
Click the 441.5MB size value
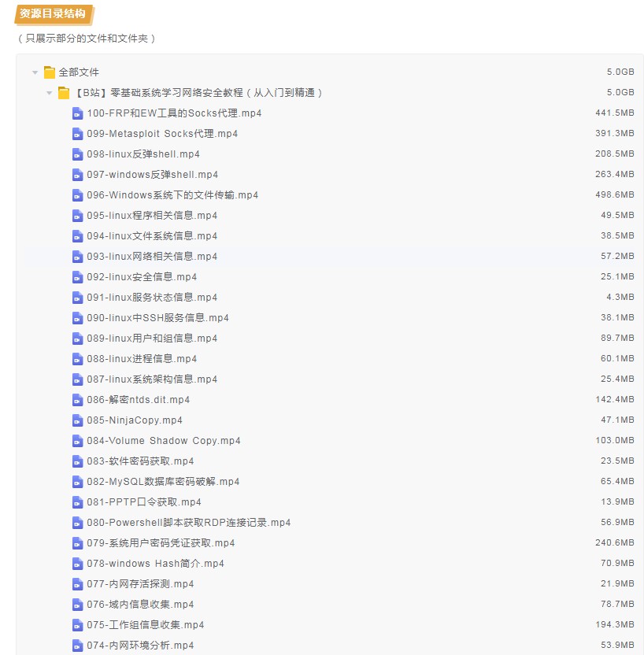click(615, 113)
